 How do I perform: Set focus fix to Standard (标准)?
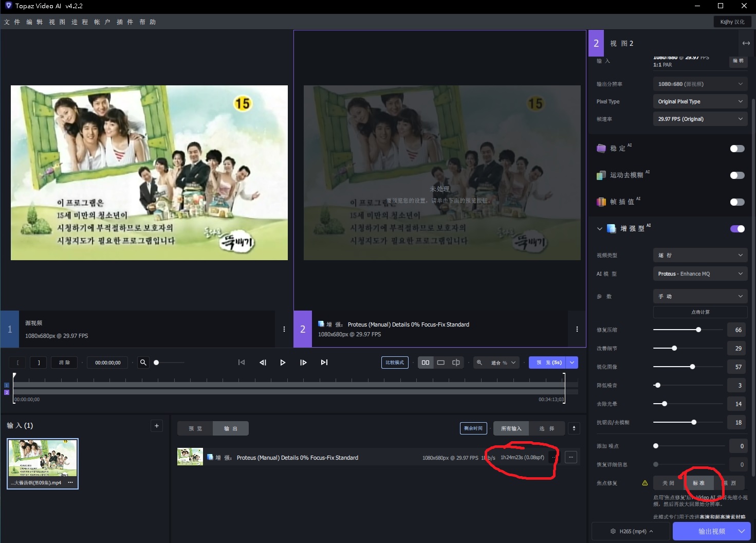(x=698, y=483)
